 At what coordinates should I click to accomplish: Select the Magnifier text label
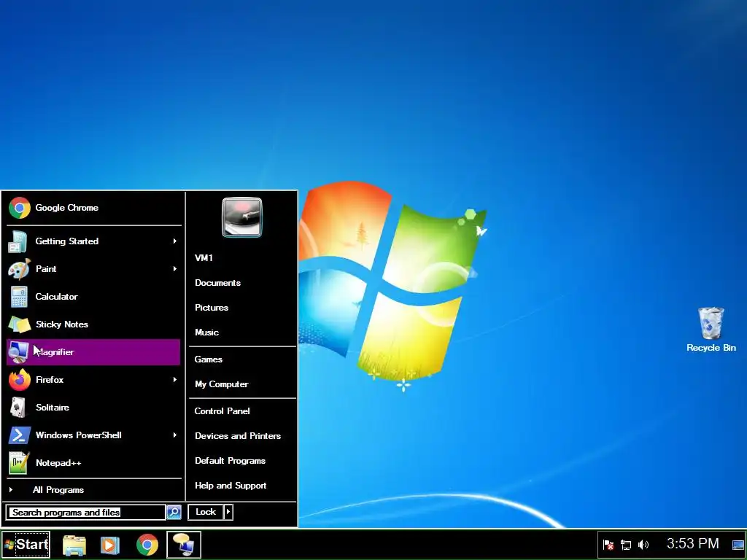(x=55, y=352)
